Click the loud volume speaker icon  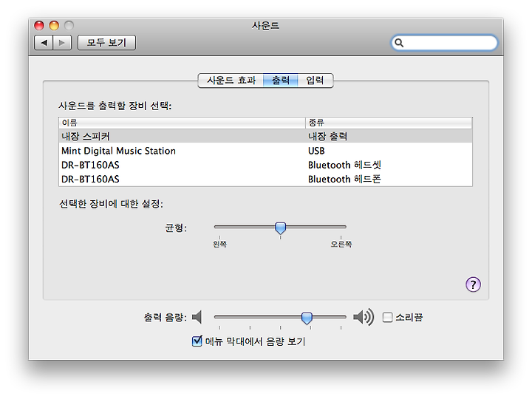pyautogui.click(x=364, y=317)
